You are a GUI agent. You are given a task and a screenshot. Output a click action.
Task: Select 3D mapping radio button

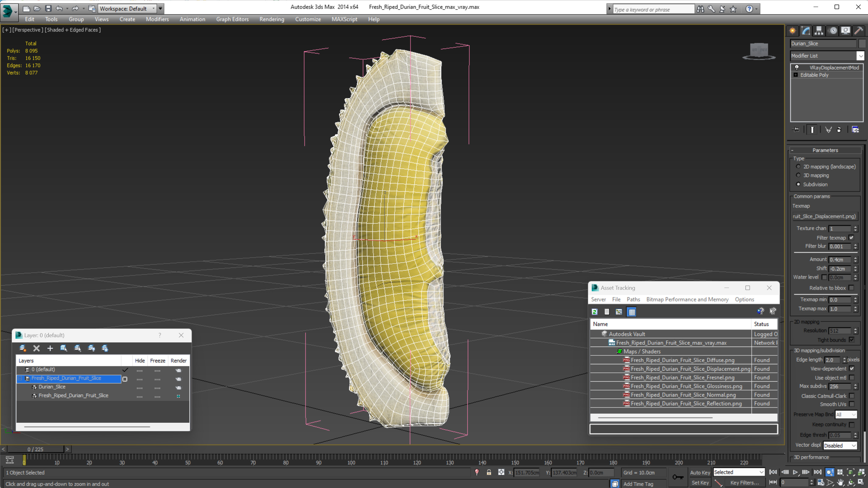click(x=798, y=175)
